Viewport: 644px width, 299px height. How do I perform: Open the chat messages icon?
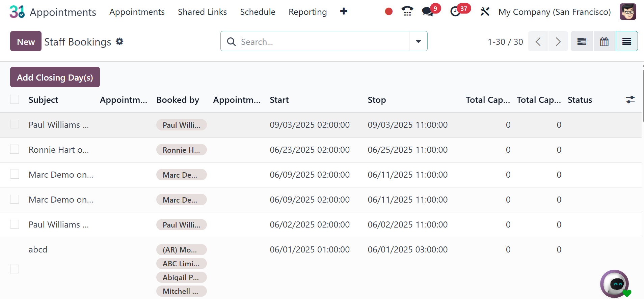coord(428,12)
